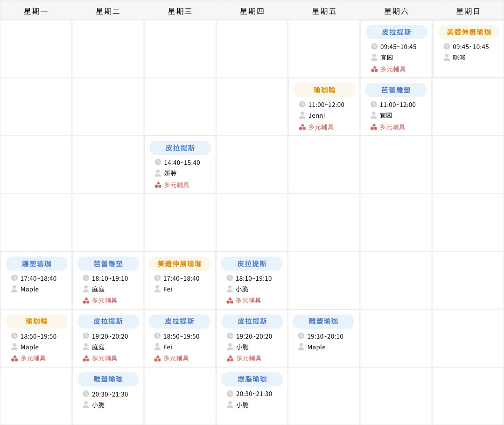Click the person icon beside Fei in 美體伸展瑜珈
Viewport: 504px width, 425px height.
point(158,289)
